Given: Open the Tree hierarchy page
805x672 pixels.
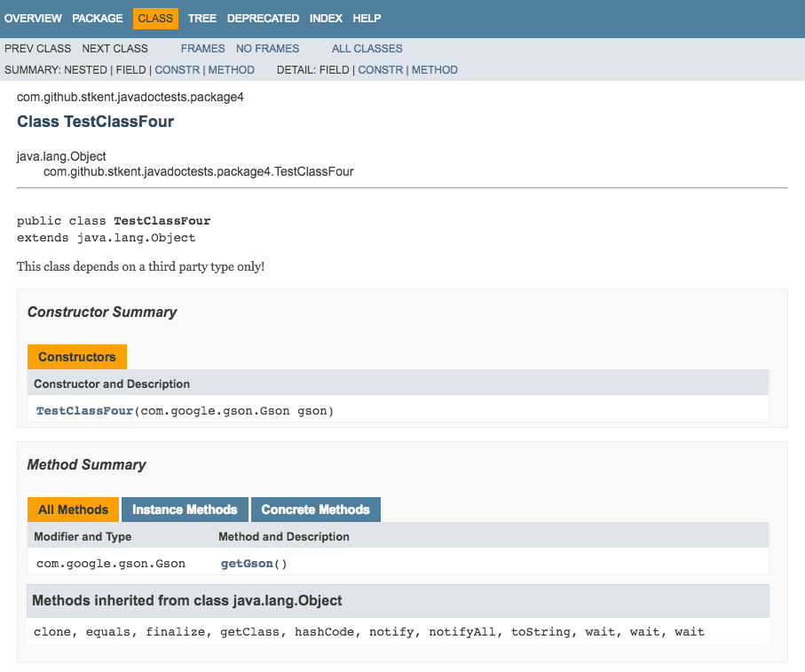Looking at the screenshot, I should click(x=202, y=19).
